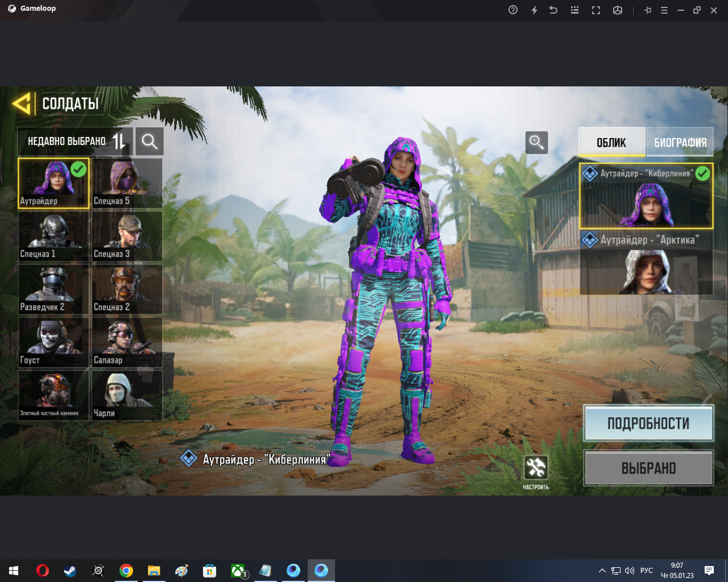Open Microsoft Store from the taskbar
The width and height of the screenshot is (728, 582).
[210, 570]
